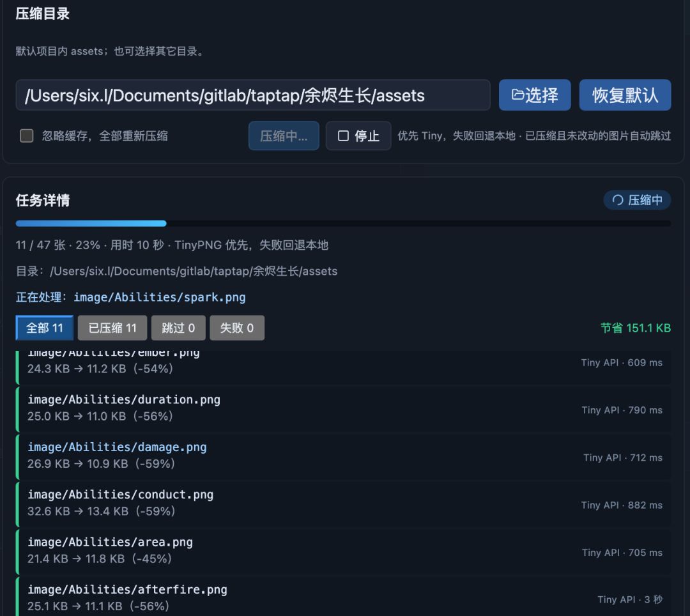Image resolution: width=690 pixels, height=616 pixels.
Task: Click the 默认项目内 assets description text
Action: click(111, 51)
